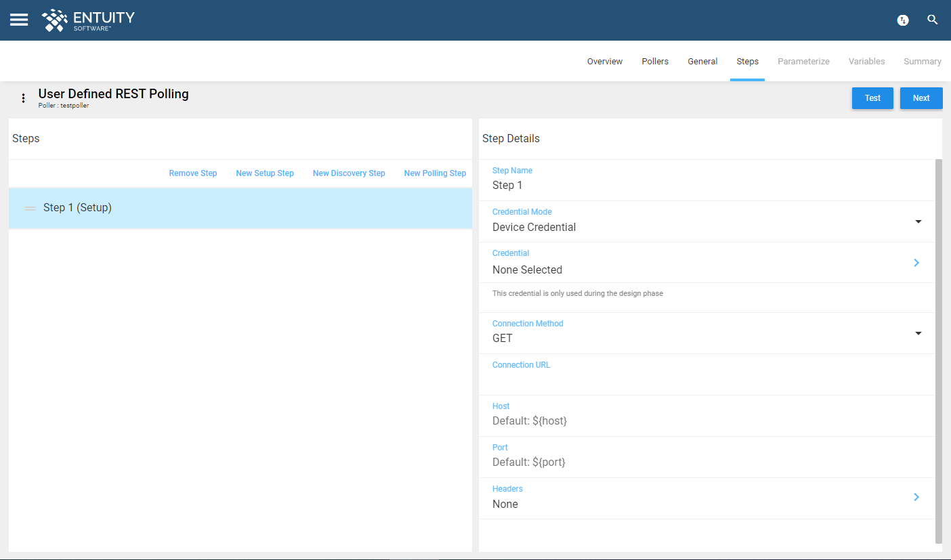951x560 pixels.
Task: Click the 'Step Details' panel heading
Action: point(511,139)
